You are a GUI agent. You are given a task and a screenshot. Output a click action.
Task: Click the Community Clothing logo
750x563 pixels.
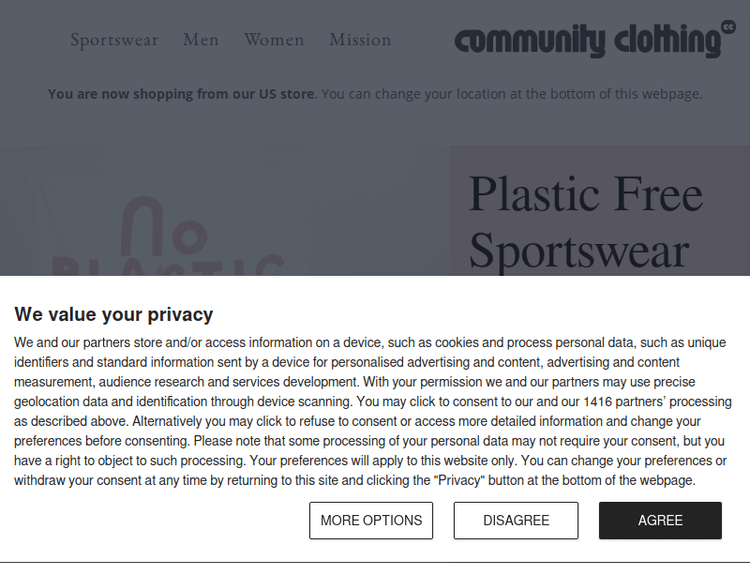tap(586, 41)
